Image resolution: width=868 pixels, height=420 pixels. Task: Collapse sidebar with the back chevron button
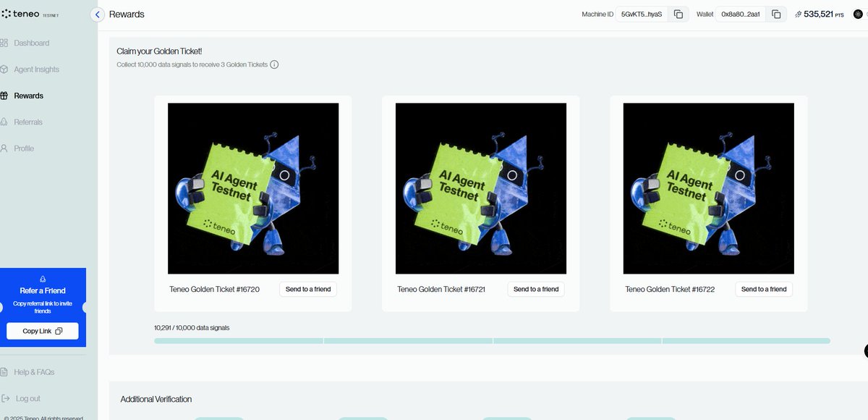(x=98, y=14)
